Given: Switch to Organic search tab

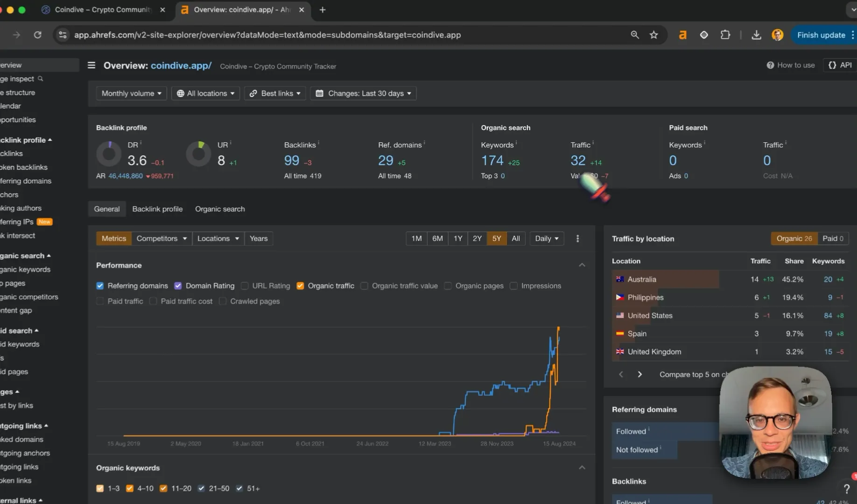Looking at the screenshot, I should [x=220, y=209].
